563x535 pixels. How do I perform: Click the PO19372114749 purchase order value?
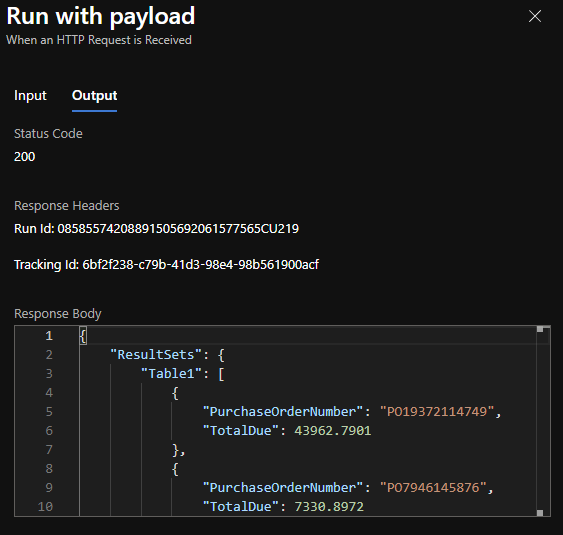coord(437,411)
